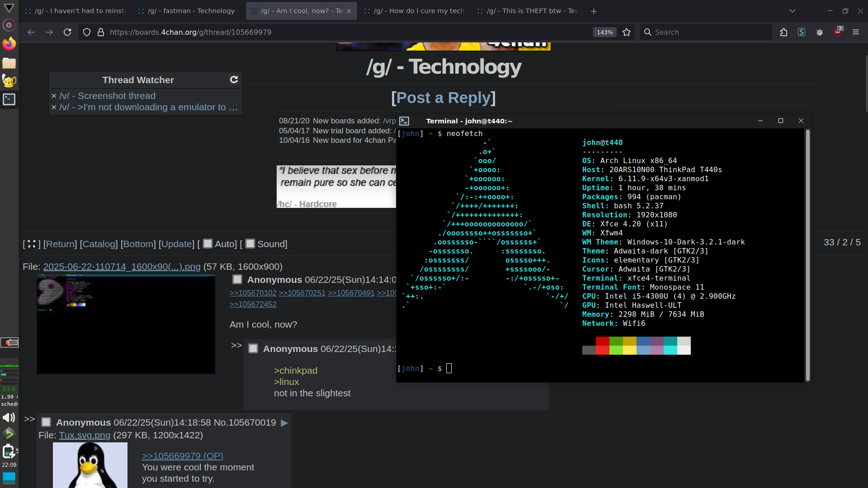The image size is (868, 488).
Task: Open the panel applications menu triangle
Action: (9, 8)
